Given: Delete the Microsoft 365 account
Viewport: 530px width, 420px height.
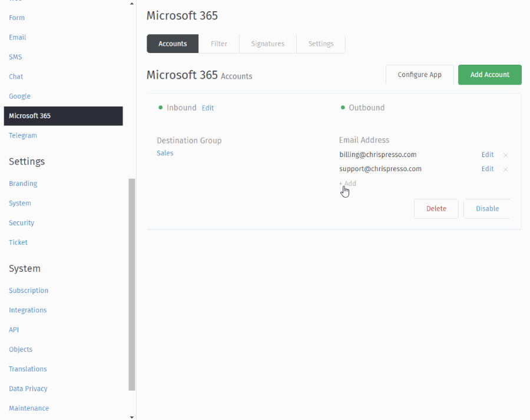Looking at the screenshot, I should coord(436,209).
